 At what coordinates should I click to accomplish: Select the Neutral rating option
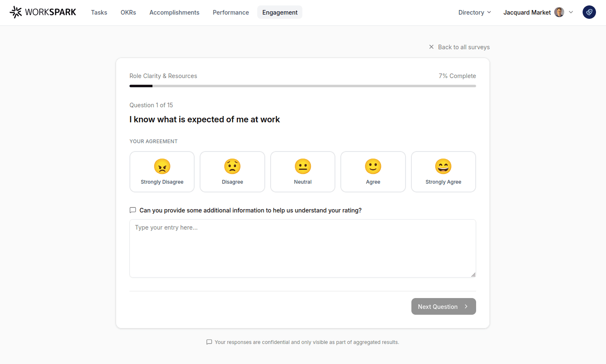pos(302,172)
